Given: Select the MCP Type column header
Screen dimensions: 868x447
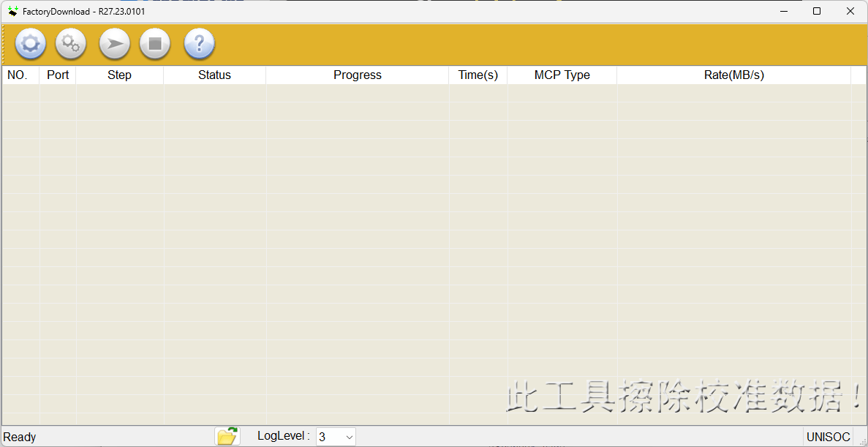Looking at the screenshot, I should point(562,75).
